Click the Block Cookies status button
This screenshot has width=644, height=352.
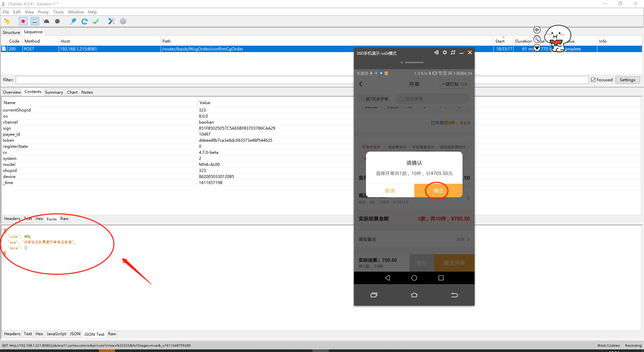point(609,345)
